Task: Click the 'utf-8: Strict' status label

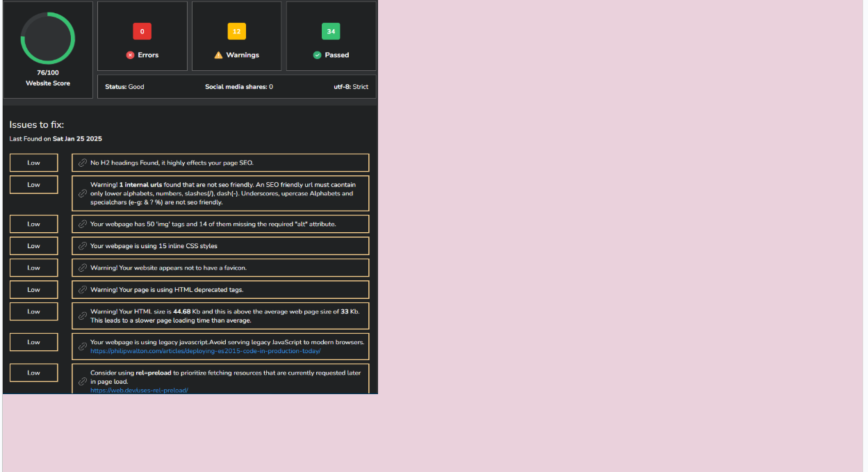Action: 351,87
